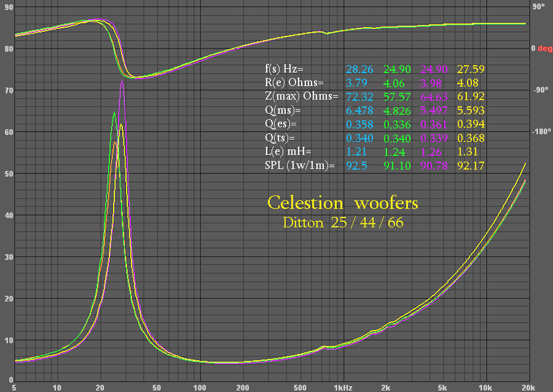Image resolution: width=553 pixels, height=392 pixels.
Task: Select R(e) value 4.06
Action: [394, 83]
